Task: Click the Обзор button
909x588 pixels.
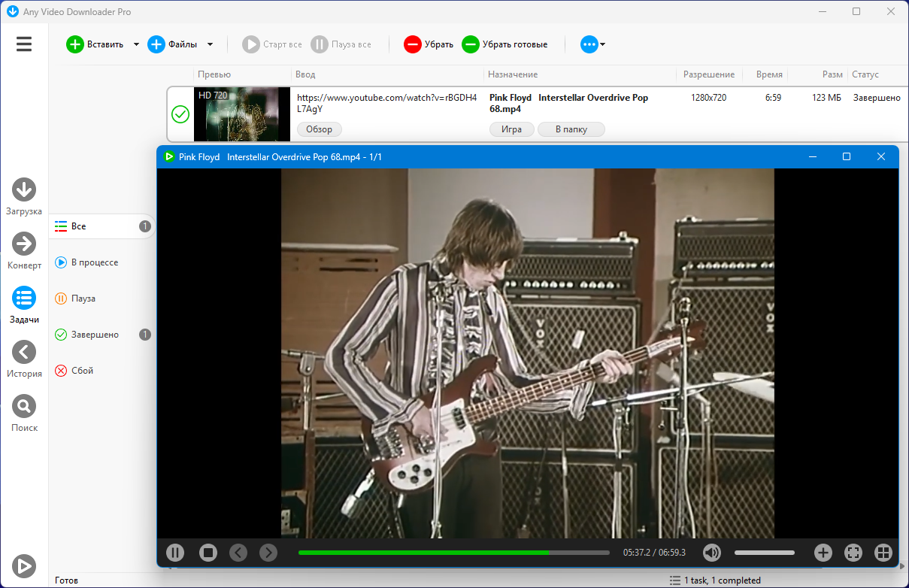Action: pos(320,129)
